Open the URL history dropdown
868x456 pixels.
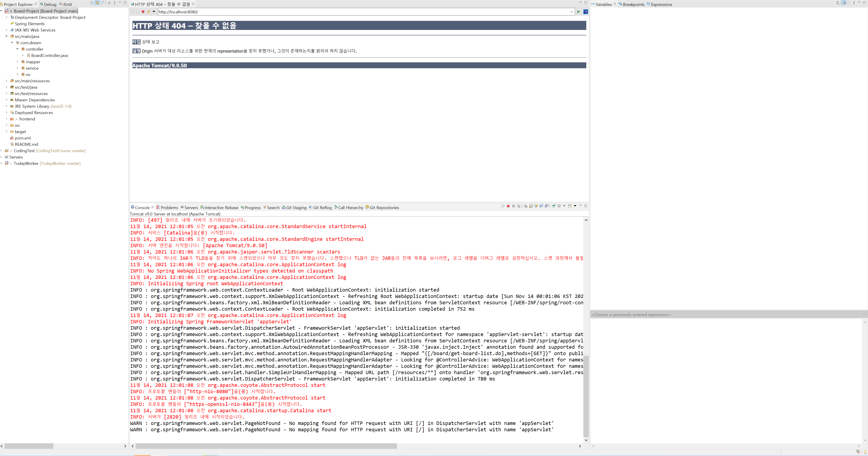tap(572, 12)
